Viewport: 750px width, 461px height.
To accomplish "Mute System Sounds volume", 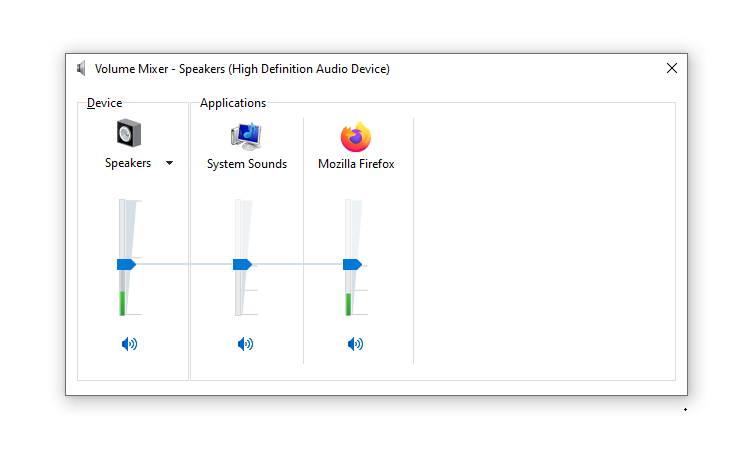I will (245, 344).
